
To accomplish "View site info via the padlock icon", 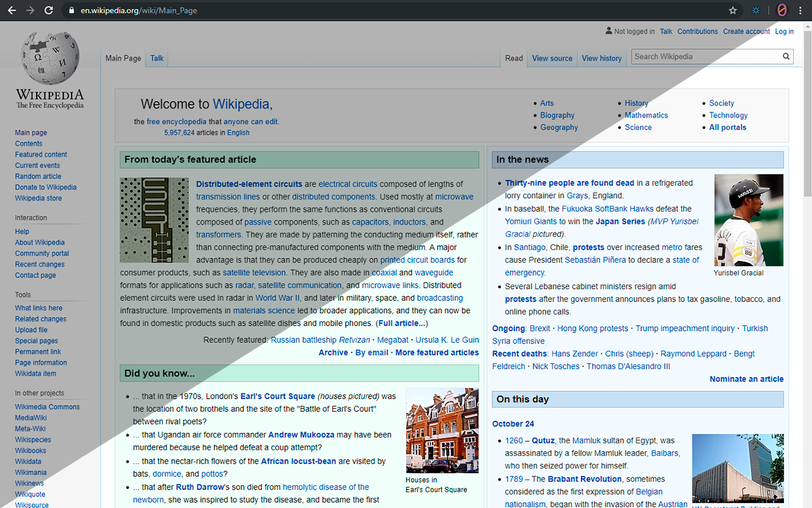I will pos(70,11).
